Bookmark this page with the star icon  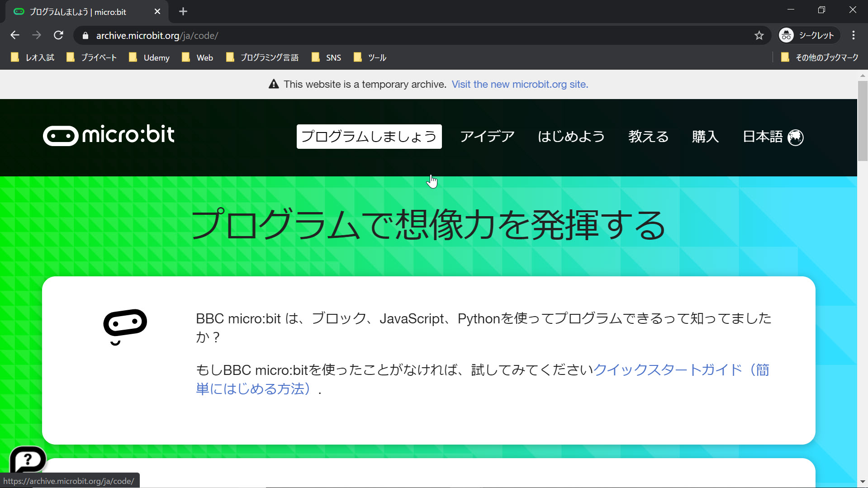click(759, 35)
